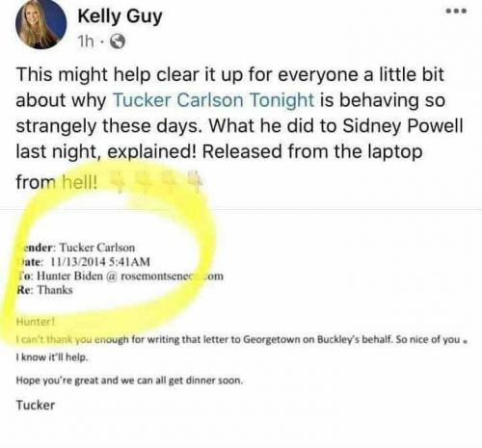Click the Hunter Biden recipient address
482x448 pixels.
[x=130, y=276]
